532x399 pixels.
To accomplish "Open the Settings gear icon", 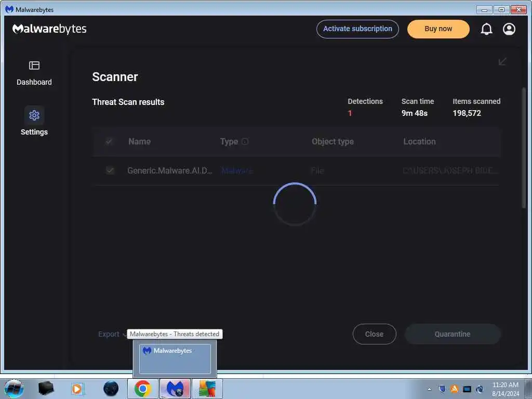I will point(34,115).
